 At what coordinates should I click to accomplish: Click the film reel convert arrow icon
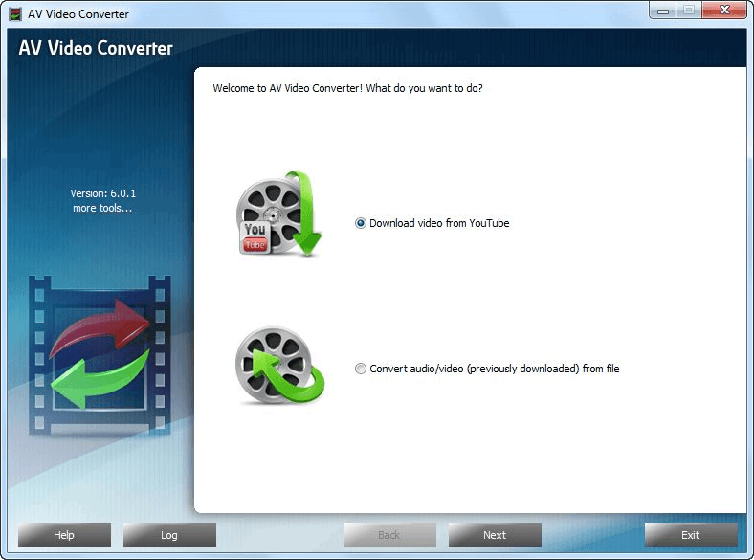279,366
